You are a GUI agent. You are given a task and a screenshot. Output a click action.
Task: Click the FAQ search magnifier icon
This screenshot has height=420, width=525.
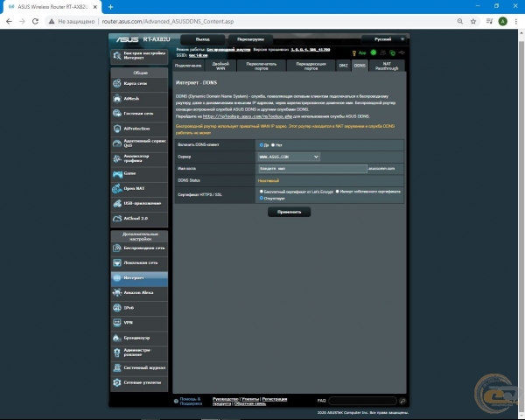click(402, 401)
